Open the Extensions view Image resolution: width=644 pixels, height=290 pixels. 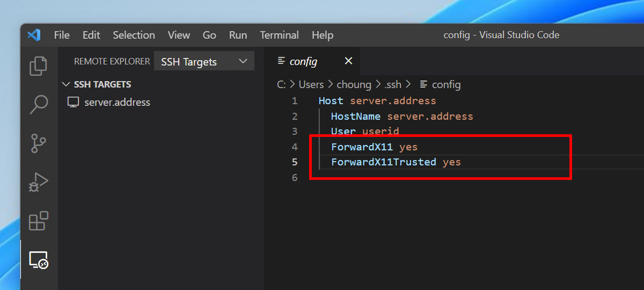click(x=38, y=221)
